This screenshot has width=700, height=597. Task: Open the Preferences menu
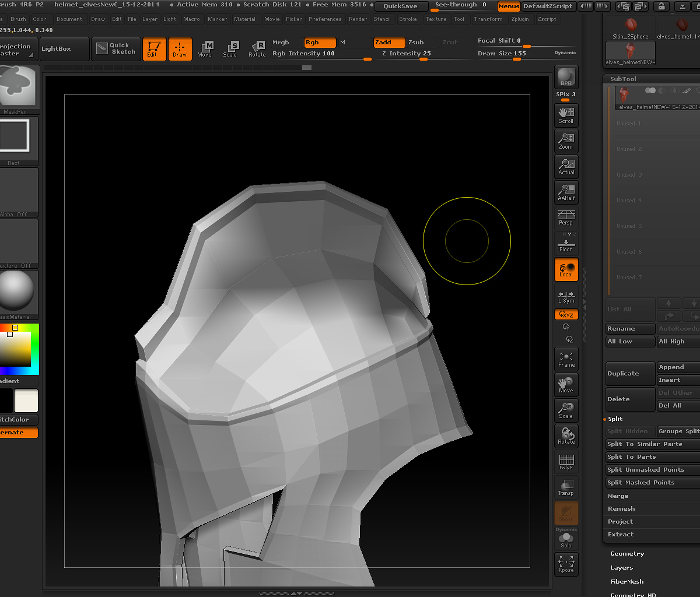(x=325, y=19)
